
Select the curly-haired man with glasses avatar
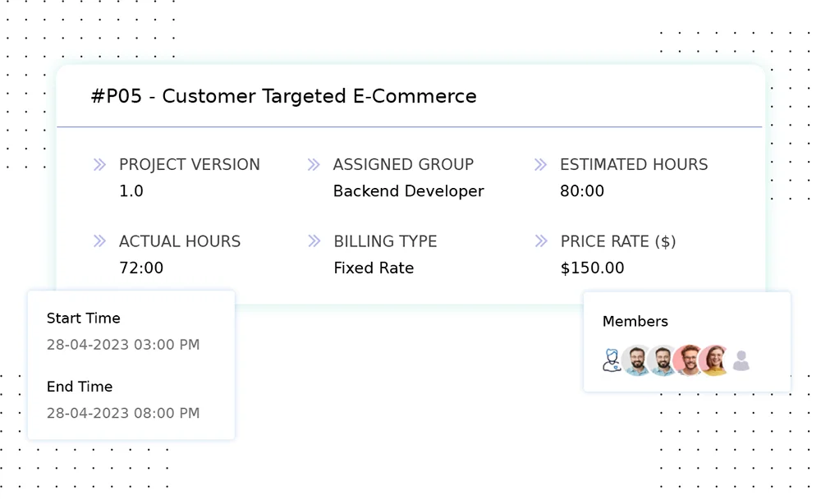click(x=688, y=360)
